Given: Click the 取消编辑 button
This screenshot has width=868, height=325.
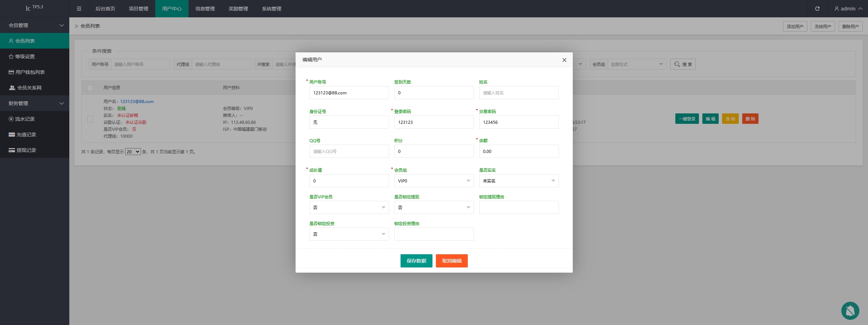Looking at the screenshot, I should pyautogui.click(x=451, y=261).
